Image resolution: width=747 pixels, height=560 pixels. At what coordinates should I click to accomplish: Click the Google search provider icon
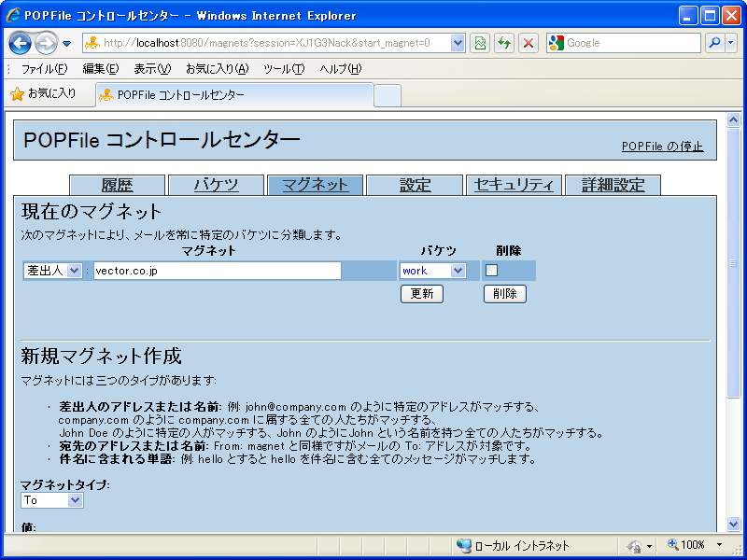pyautogui.click(x=556, y=43)
